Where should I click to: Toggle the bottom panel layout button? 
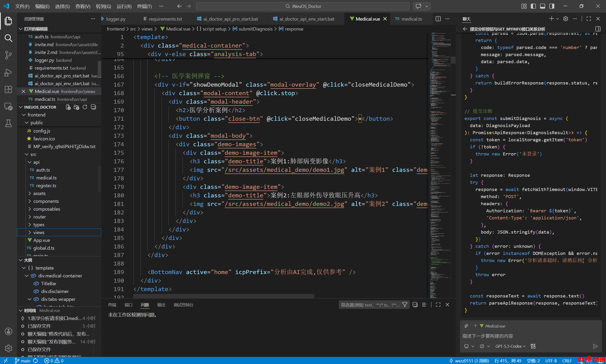(543, 6)
